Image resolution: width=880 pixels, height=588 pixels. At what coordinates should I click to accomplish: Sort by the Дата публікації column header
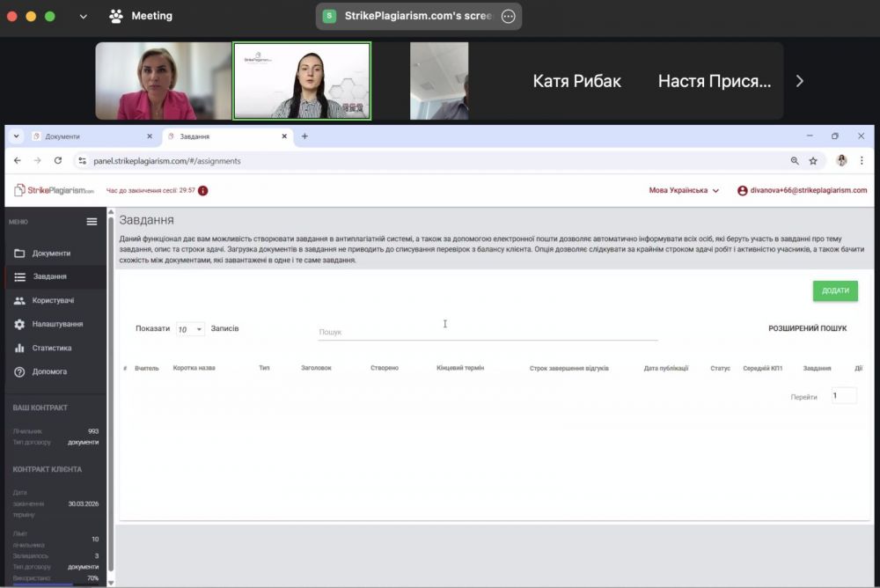665,369
